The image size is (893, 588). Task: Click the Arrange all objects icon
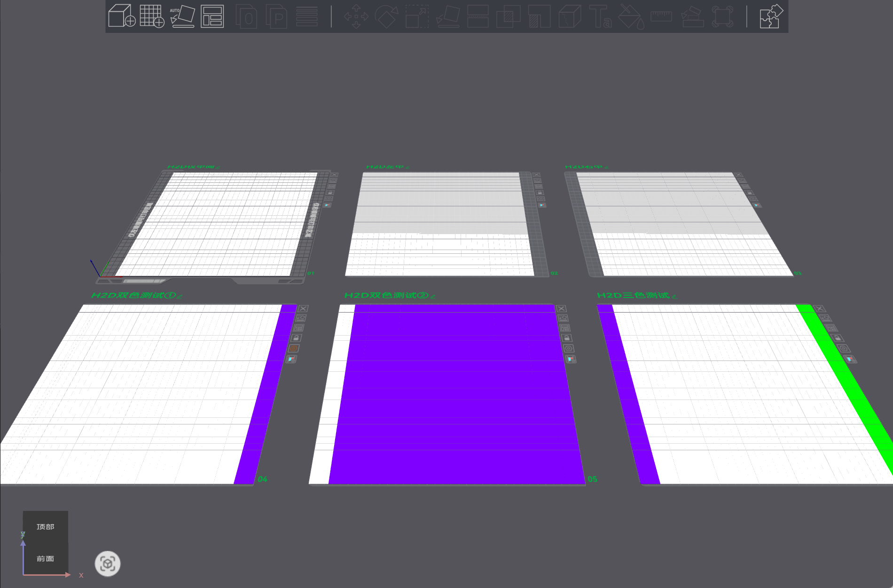212,16
